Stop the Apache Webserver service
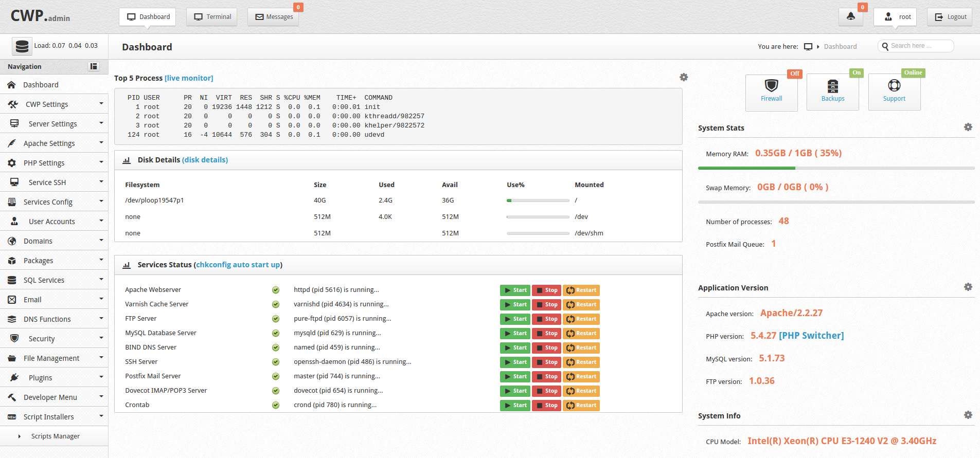The height and width of the screenshot is (458, 980). pyautogui.click(x=546, y=290)
